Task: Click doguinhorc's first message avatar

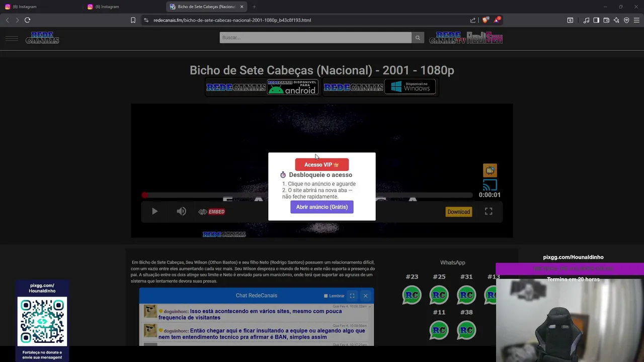Action: pos(150,311)
